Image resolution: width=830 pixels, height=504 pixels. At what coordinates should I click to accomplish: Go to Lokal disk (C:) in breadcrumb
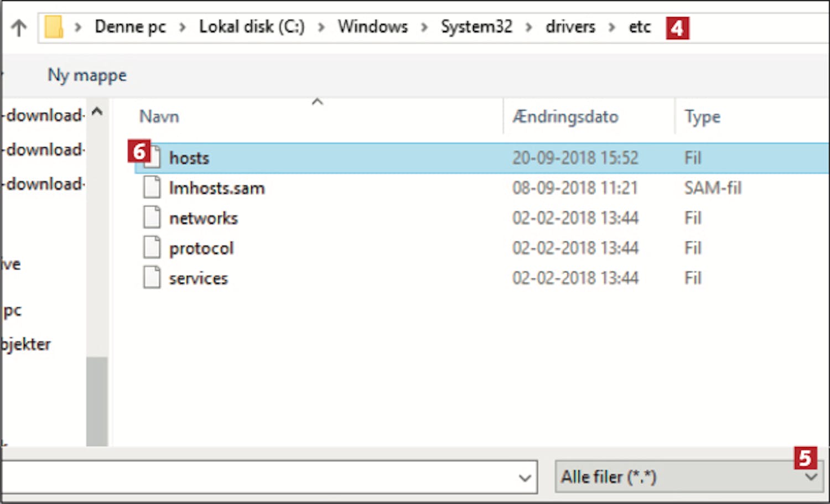tap(252, 27)
